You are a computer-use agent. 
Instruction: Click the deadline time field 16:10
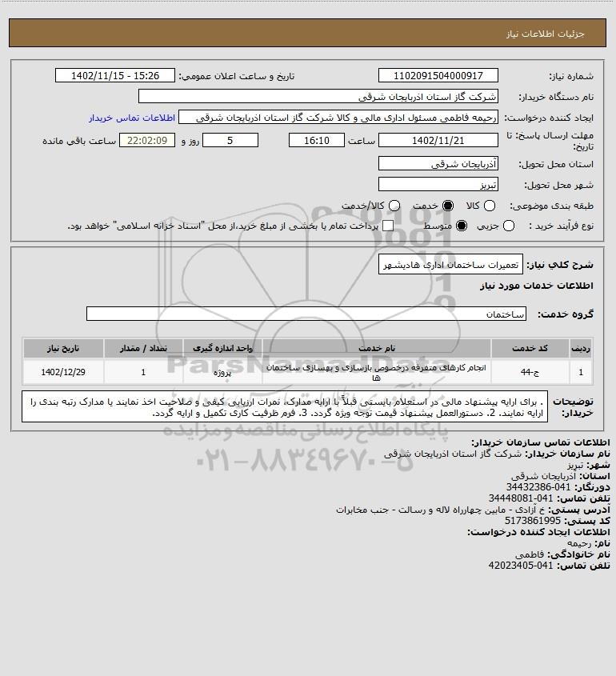click(x=317, y=140)
